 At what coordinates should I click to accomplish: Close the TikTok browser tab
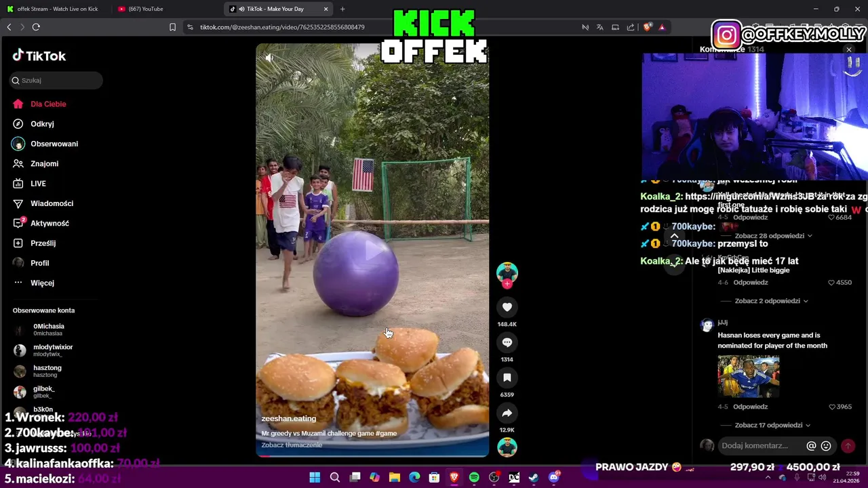click(325, 9)
